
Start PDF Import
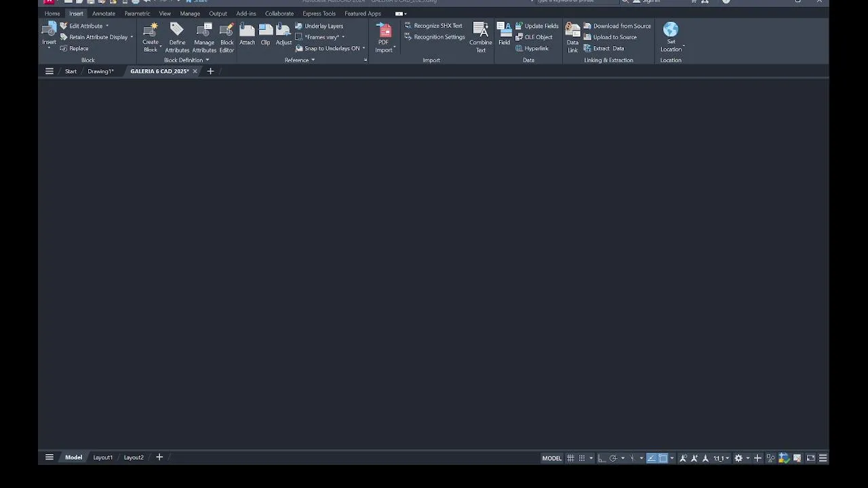[384, 37]
